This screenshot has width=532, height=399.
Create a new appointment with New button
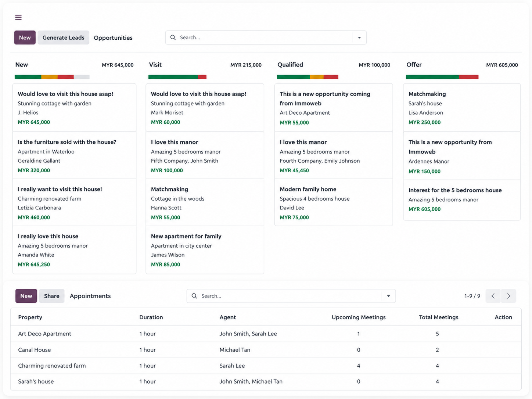(26, 296)
